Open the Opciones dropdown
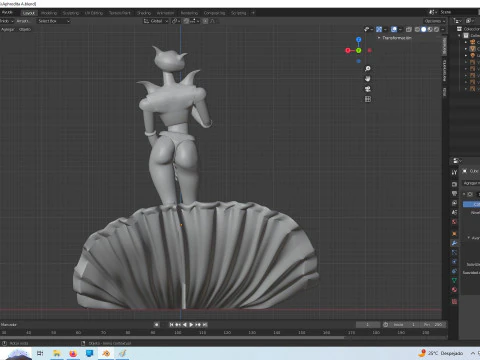 (x=435, y=21)
